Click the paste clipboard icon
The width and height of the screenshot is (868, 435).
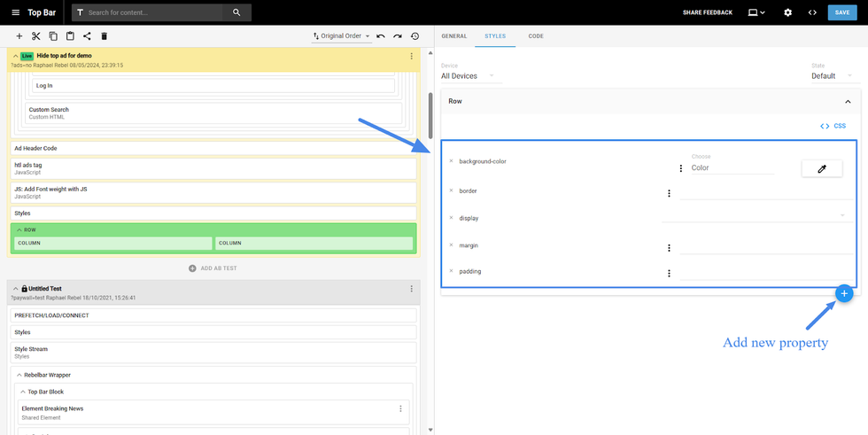tap(70, 36)
